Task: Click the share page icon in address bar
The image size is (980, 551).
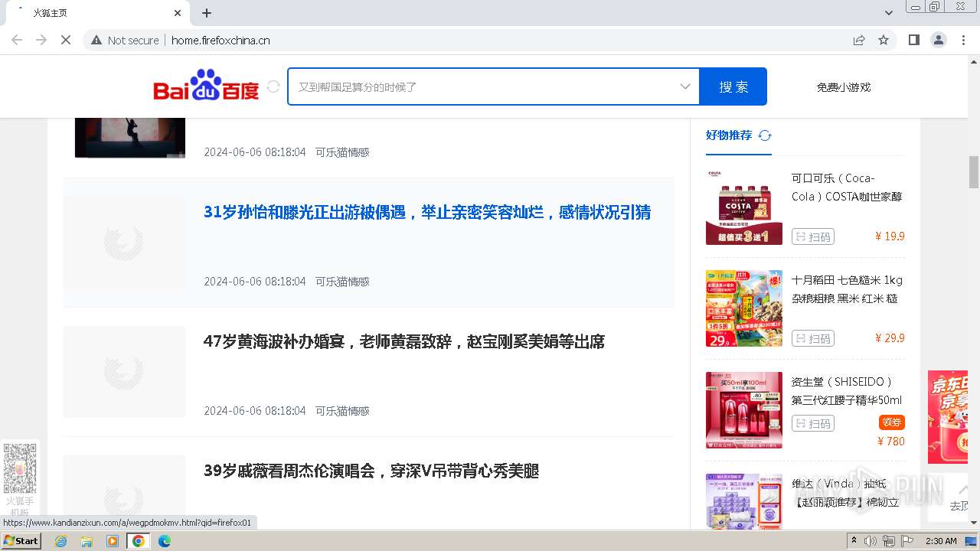Action: (x=859, y=40)
